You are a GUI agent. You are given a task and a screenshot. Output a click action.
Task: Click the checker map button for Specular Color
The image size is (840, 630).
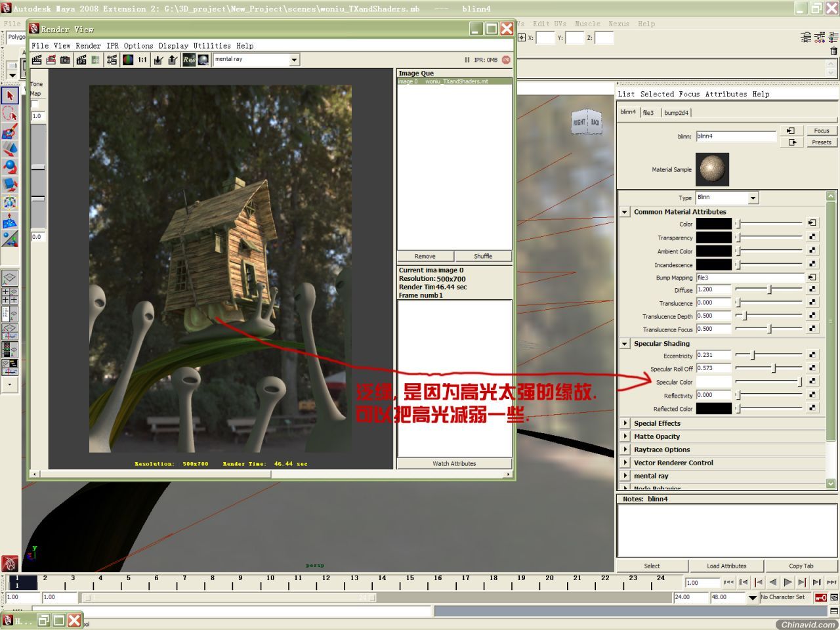pyautogui.click(x=812, y=381)
